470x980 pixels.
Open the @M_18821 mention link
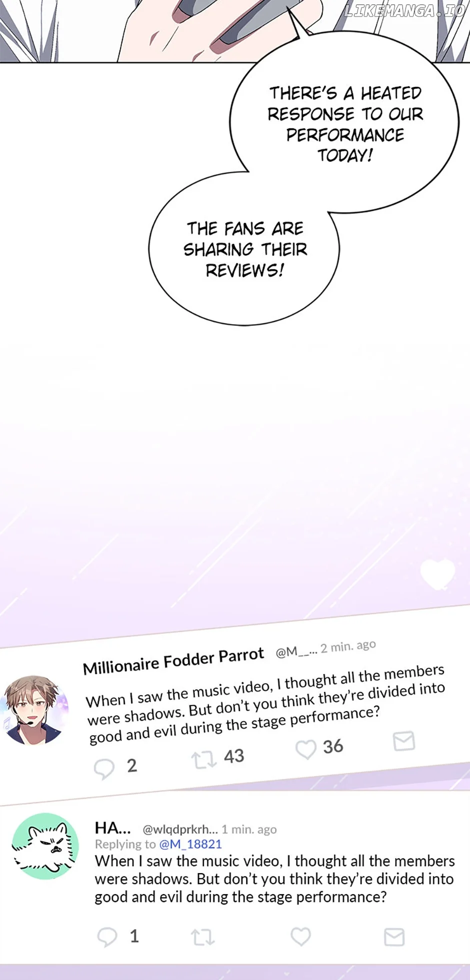pos(190,844)
